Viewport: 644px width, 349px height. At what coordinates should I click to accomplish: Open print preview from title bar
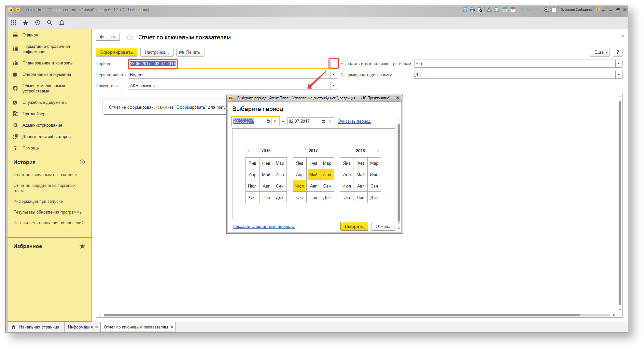(480, 10)
